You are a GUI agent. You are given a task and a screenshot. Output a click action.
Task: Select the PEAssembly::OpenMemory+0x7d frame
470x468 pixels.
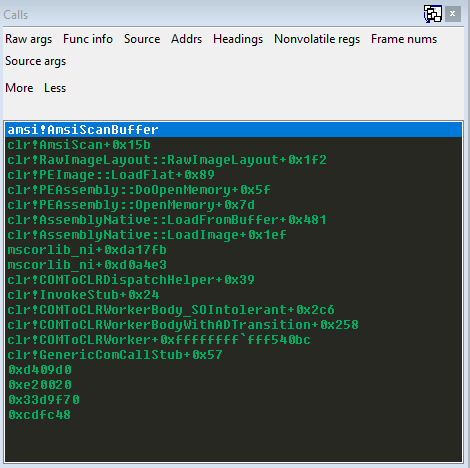click(234, 205)
